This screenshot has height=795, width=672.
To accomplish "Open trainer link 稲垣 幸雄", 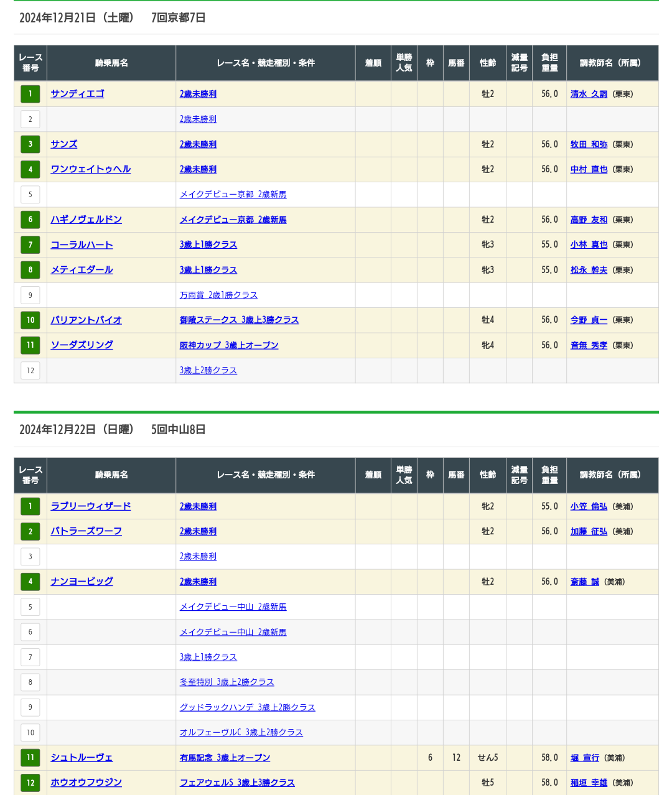I will coord(589,783).
